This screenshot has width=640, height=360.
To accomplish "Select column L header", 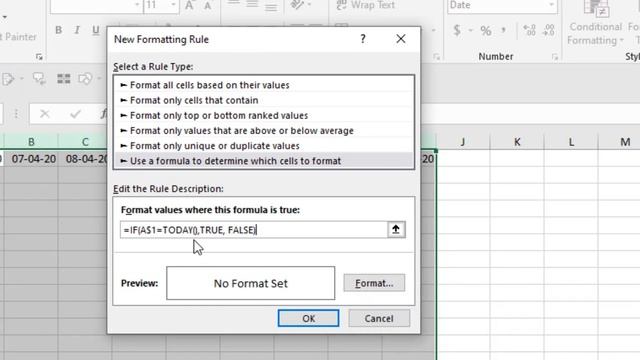I will [571, 142].
